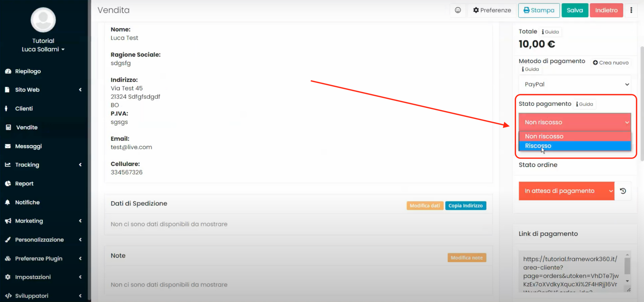Open the Riepilogo dashboard icon
Image resolution: width=644 pixels, height=302 pixels.
coord(8,71)
